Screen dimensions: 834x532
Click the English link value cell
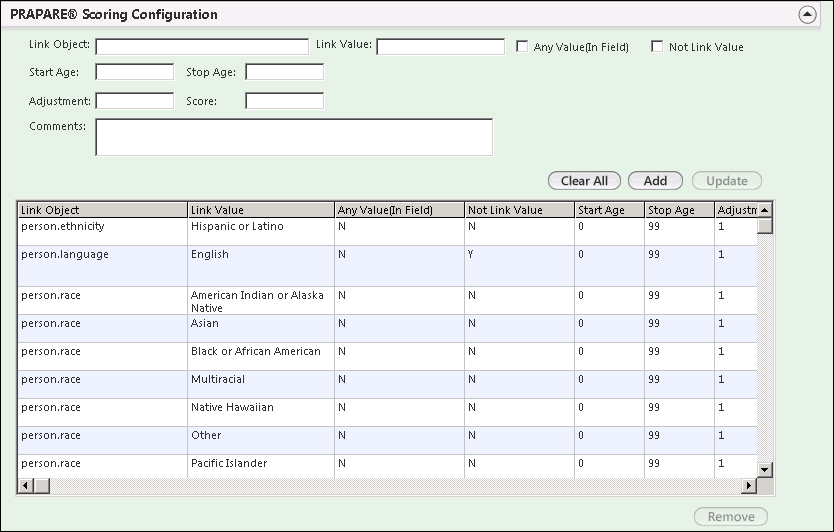tap(261, 266)
